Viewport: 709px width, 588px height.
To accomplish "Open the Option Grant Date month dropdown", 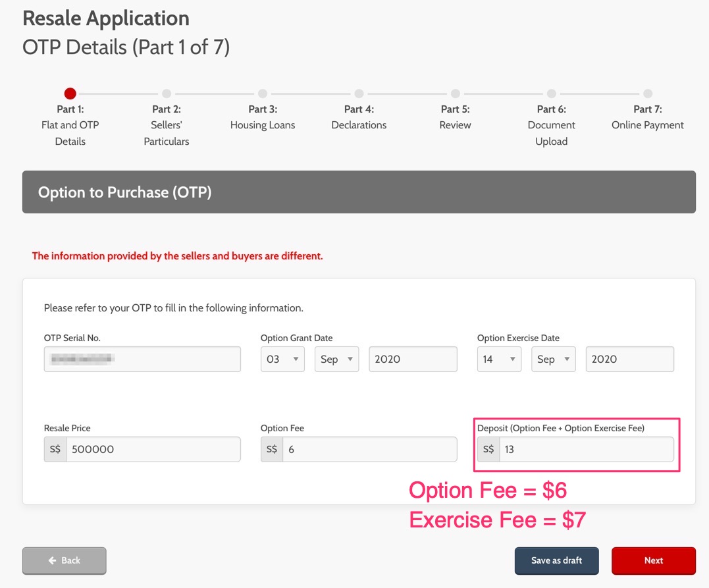I will (337, 359).
